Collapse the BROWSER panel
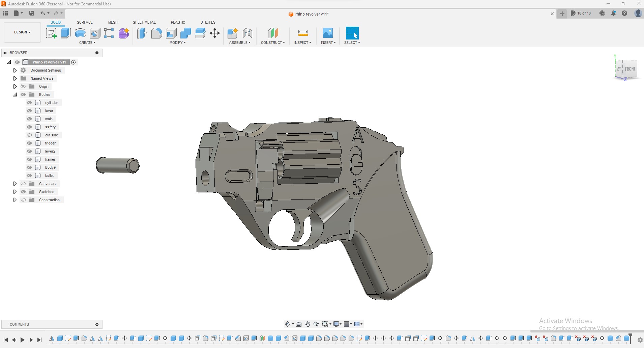644x348 pixels. [5, 53]
